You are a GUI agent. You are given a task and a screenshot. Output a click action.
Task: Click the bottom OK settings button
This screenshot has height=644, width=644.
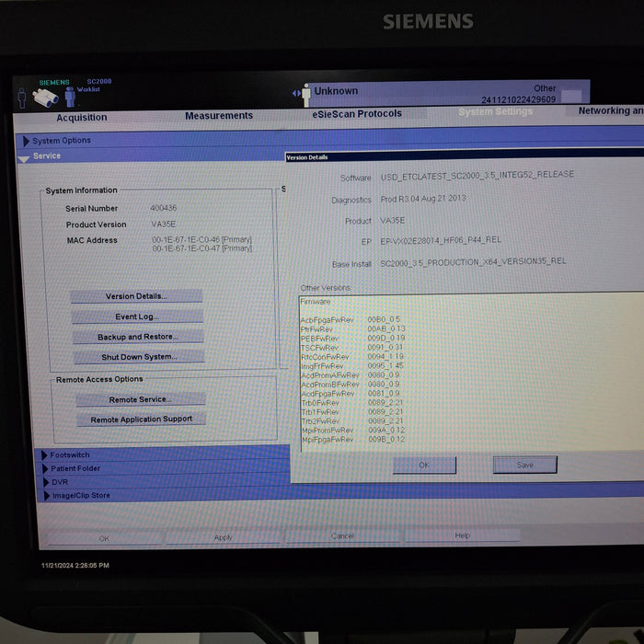(104, 538)
